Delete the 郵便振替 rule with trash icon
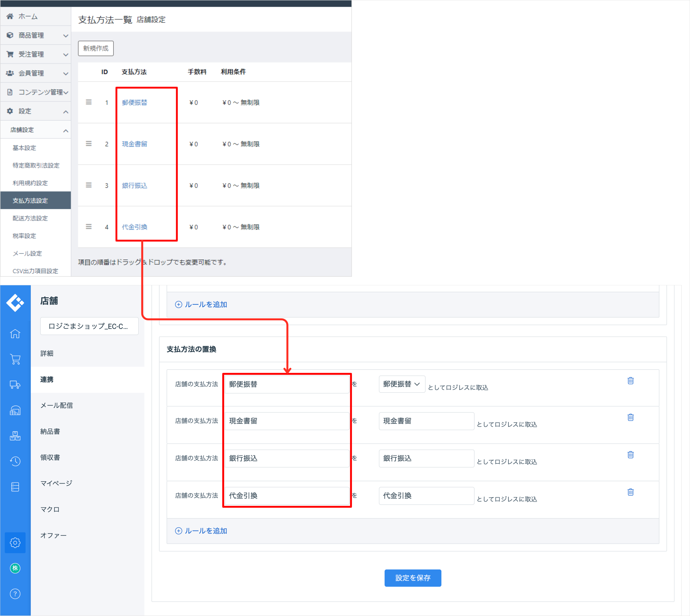 pos(630,380)
